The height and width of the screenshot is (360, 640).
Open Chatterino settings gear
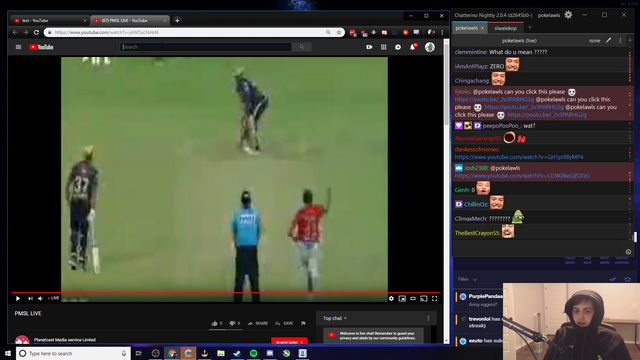tap(568, 15)
